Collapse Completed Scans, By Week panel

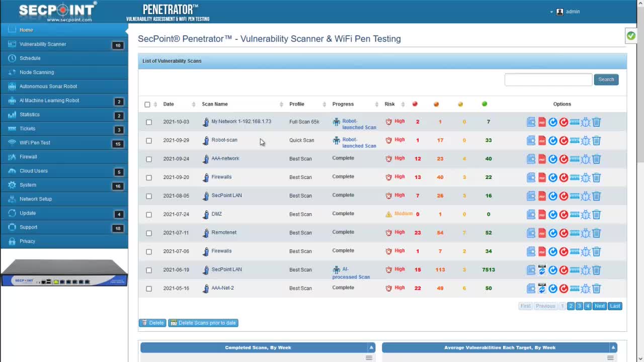tap(371, 347)
